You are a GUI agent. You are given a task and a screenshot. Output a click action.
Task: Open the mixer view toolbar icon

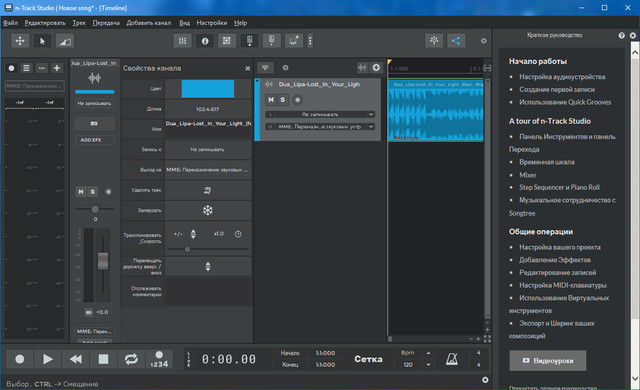[182, 41]
